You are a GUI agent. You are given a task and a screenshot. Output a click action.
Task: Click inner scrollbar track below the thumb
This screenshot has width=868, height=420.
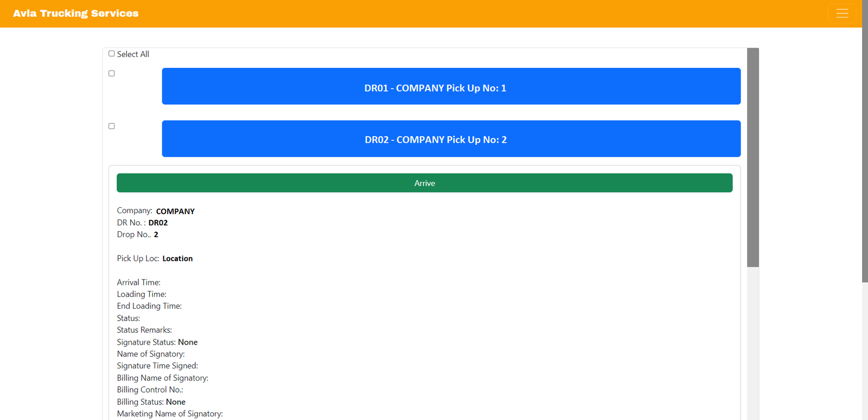pos(752,342)
